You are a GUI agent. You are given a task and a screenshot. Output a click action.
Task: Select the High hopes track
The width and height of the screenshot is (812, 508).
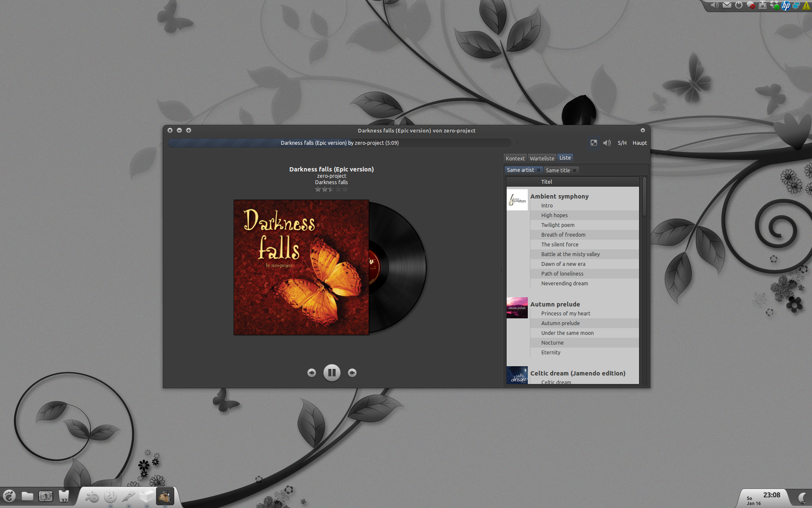584,215
